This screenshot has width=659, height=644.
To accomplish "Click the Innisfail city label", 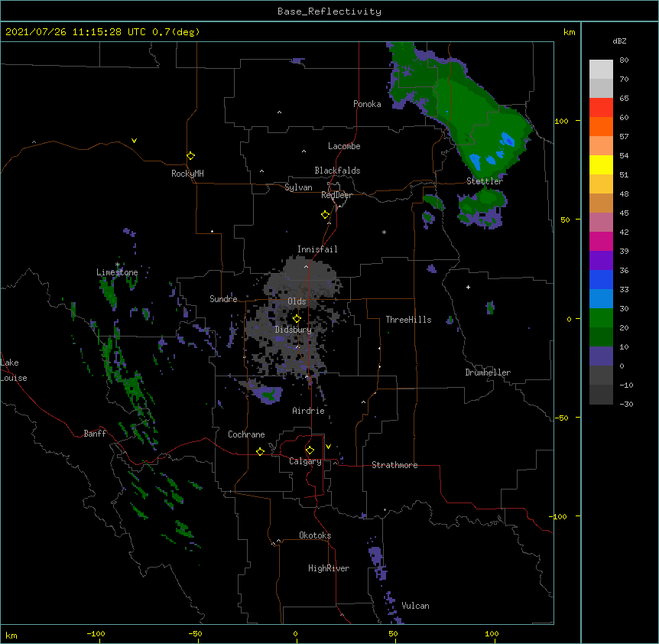I will pyautogui.click(x=317, y=249).
